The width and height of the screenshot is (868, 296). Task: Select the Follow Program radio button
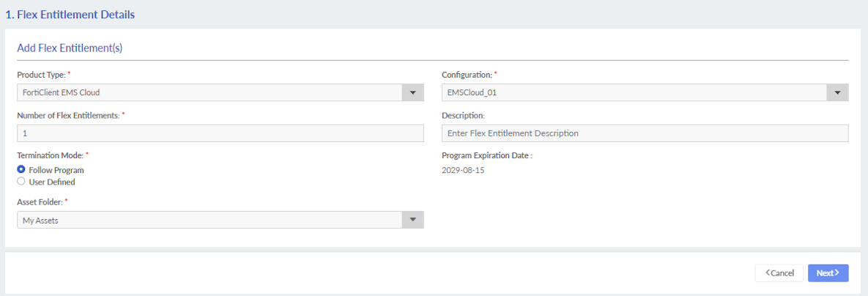pyautogui.click(x=21, y=170)
